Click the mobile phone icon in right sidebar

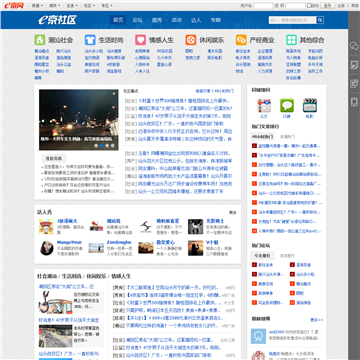[x=354, y=102]
